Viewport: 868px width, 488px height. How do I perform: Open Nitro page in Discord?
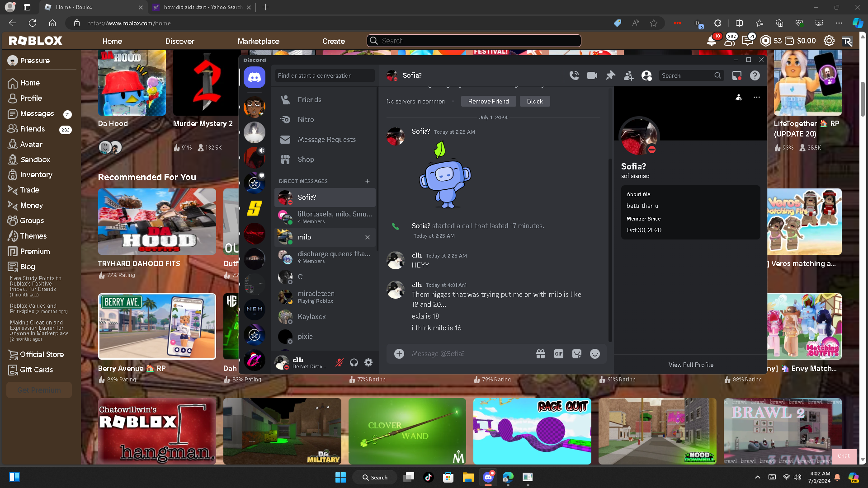325,120
